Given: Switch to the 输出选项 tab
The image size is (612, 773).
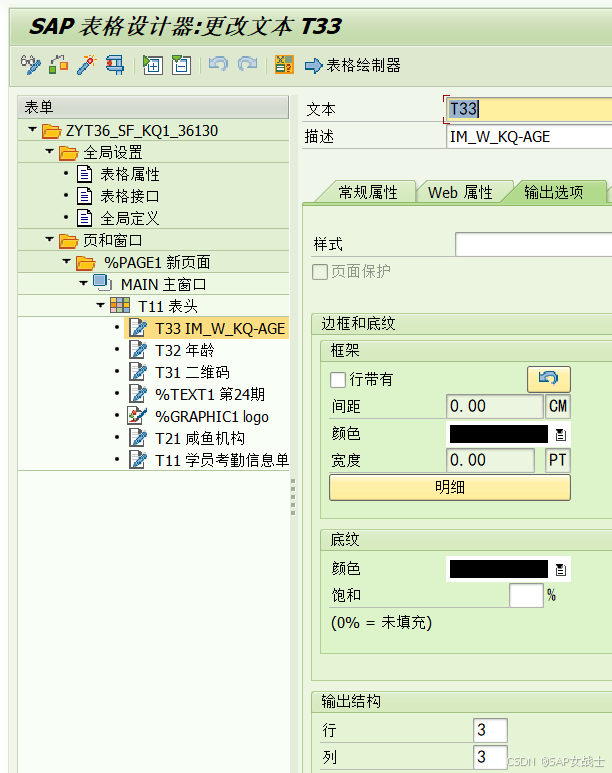Looking at the screenshot, I should click(553, 192).
